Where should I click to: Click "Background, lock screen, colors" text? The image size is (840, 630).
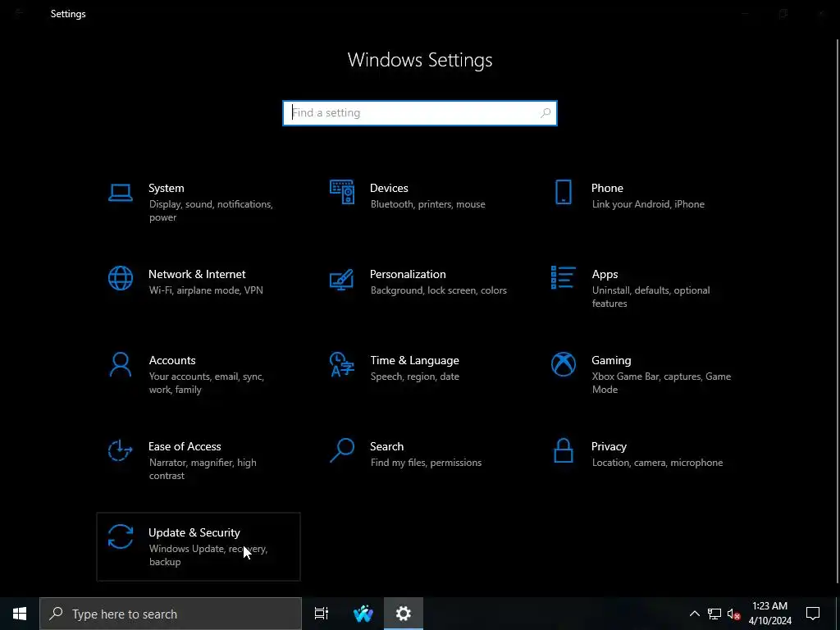439,290
